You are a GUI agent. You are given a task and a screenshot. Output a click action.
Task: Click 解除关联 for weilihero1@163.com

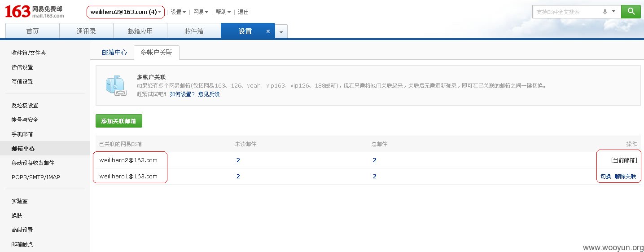pyautogui.click(x=625, y=177)
